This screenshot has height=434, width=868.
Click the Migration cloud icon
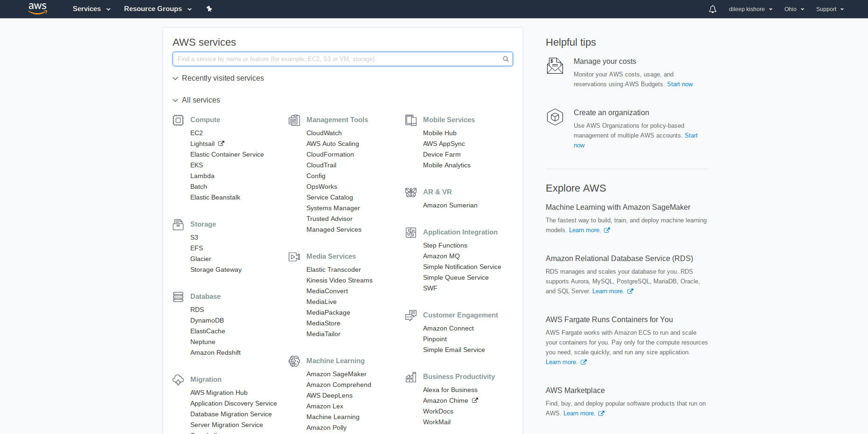[x=178, y=380]
